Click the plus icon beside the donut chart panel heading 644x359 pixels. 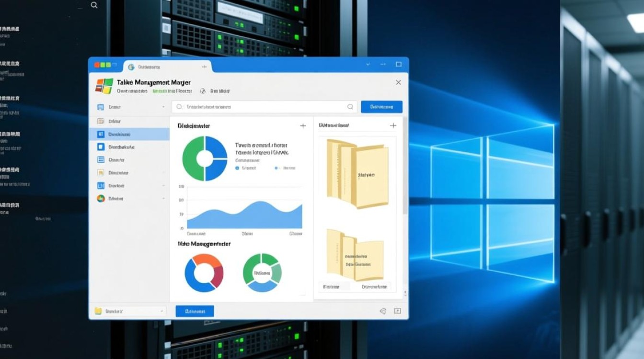pyautogui.click(x=303, y=126)
